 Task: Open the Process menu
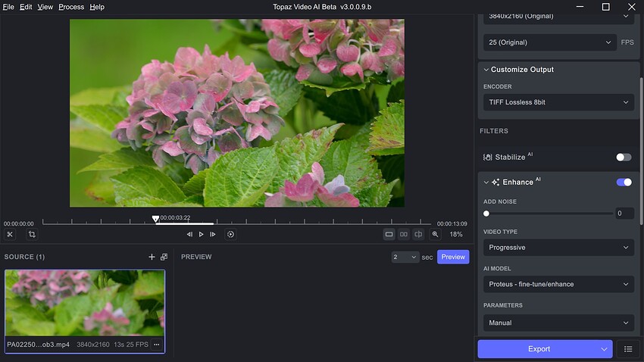point(71,7)
